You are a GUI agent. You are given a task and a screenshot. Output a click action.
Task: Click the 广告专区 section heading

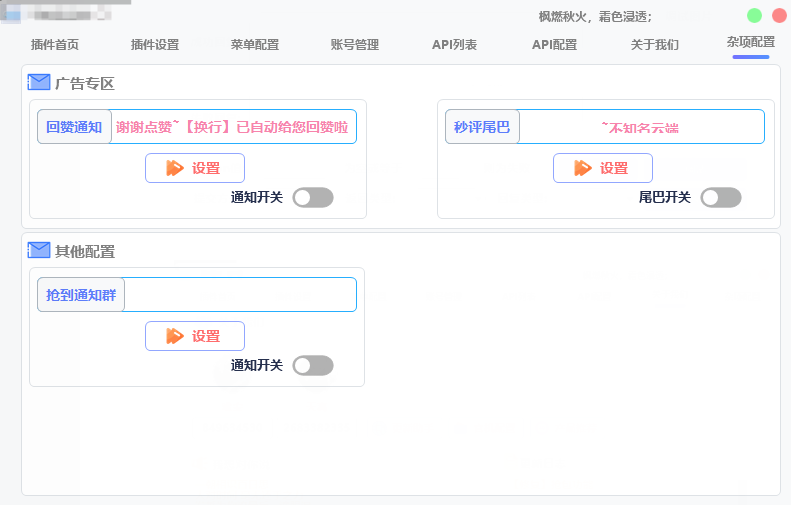[x=85, y=83]
